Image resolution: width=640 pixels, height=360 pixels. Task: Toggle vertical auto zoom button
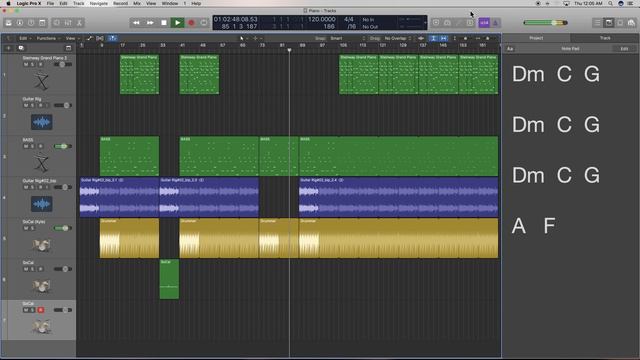433,38
